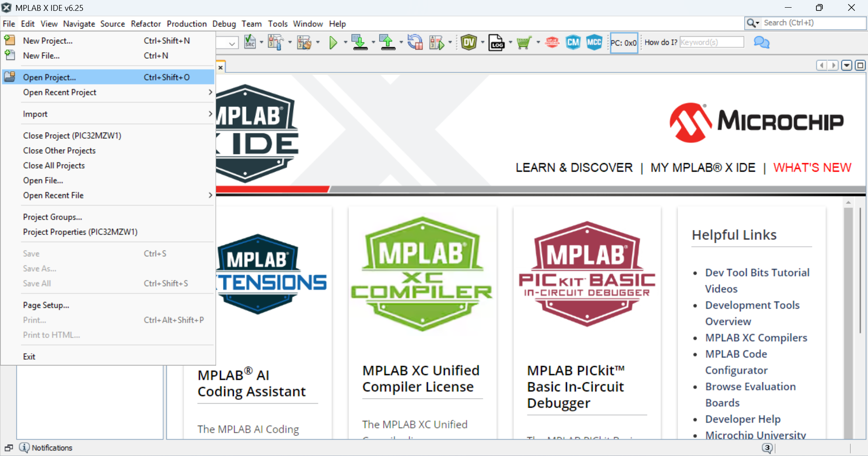Screen dimensions: 868x456
Task: Open the MPLAB XC Compilers link
Action: coord(756,338)
